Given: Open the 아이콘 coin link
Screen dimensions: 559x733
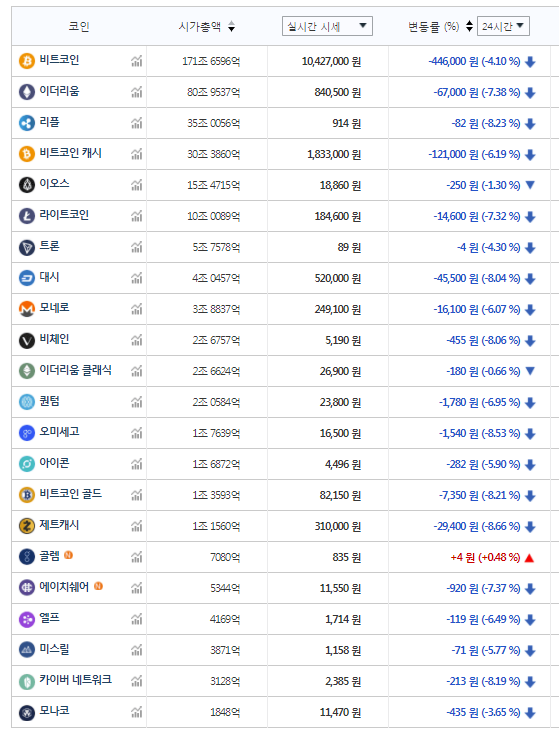Looking at the screenshot, I should point(54,463).
